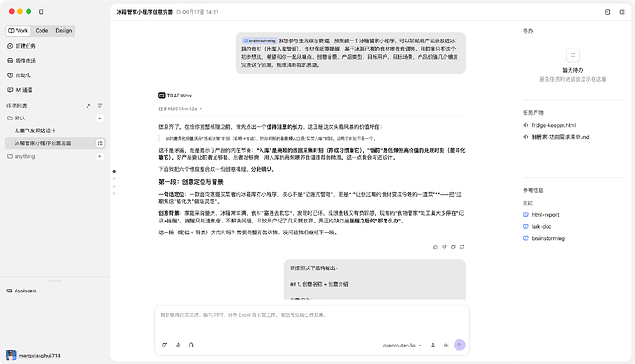Toggle the sidebar panel icon beside window controls
Viewport: 635px width, 364px height.
40,12
